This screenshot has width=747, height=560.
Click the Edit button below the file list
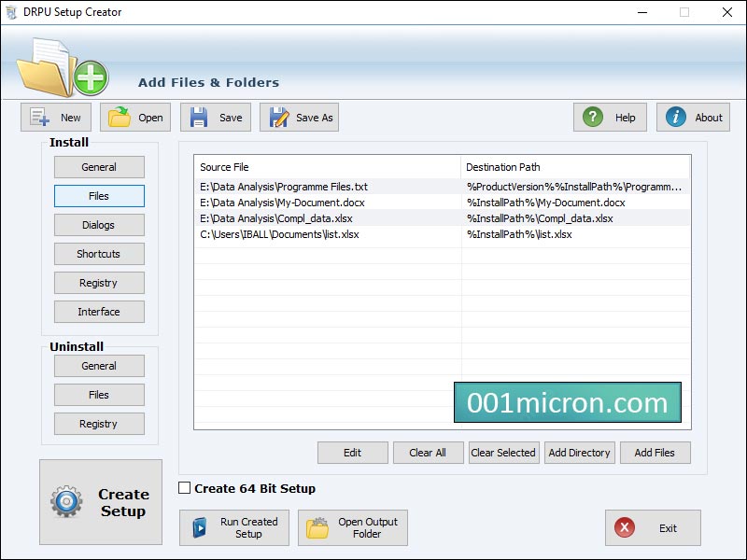[x=352, y=453]
